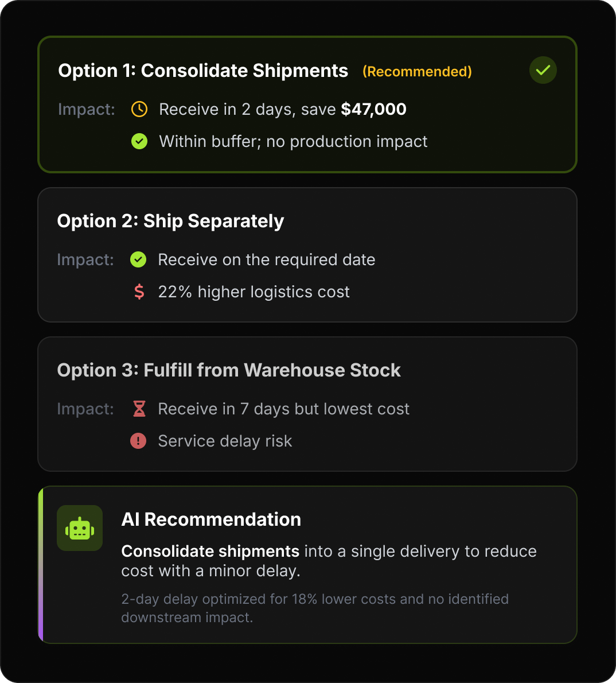Image resolution: width=616 pixels, height=683 pixels.
Task: Expand the Option 2 impact details
Action: pos(308,275)
